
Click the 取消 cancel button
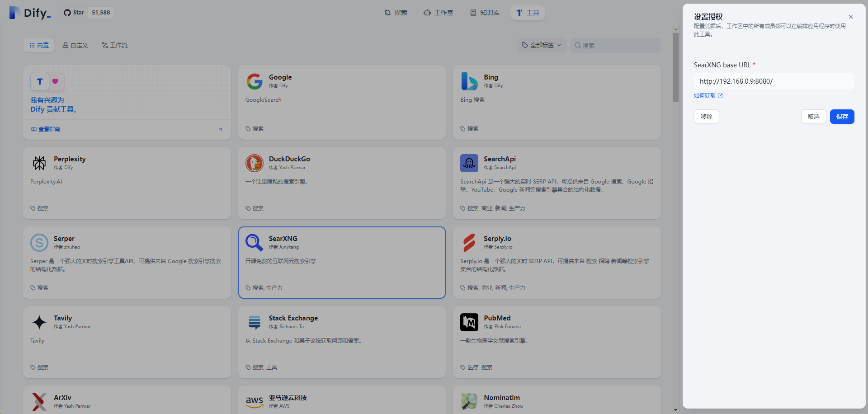click(814, 117)
